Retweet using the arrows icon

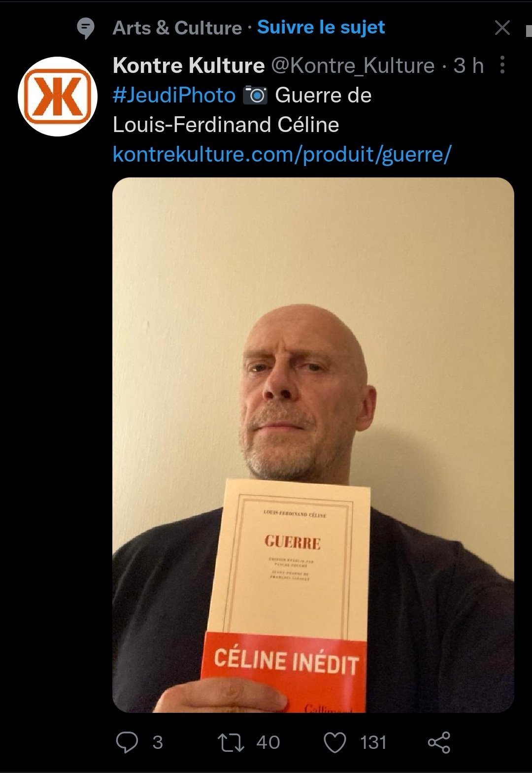(x=231, y=742)
